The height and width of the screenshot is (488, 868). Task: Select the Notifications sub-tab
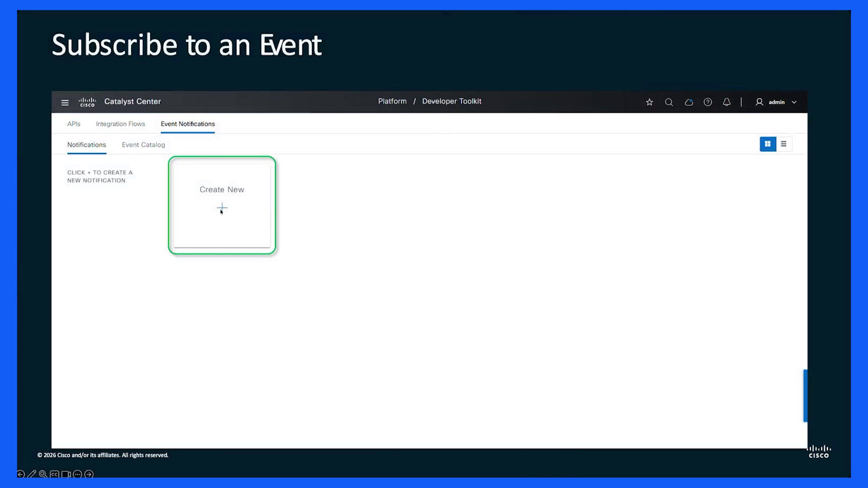pyautogui.click(x=86, y=145)
